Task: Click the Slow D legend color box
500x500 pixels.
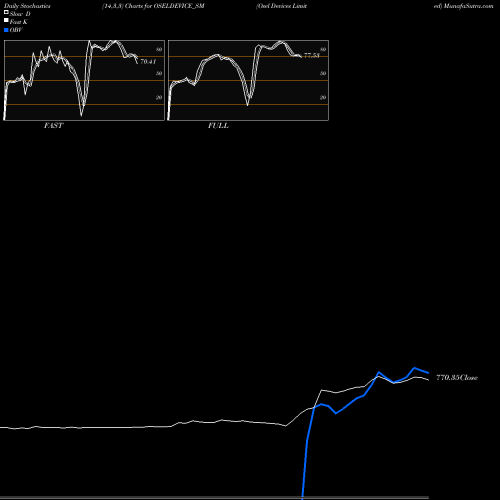Action: [x=6, y=13]
